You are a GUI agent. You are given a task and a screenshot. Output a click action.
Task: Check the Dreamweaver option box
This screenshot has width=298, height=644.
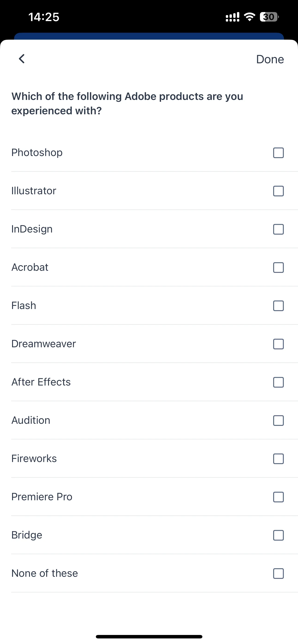pyautogui.click(x=278, y=344)
